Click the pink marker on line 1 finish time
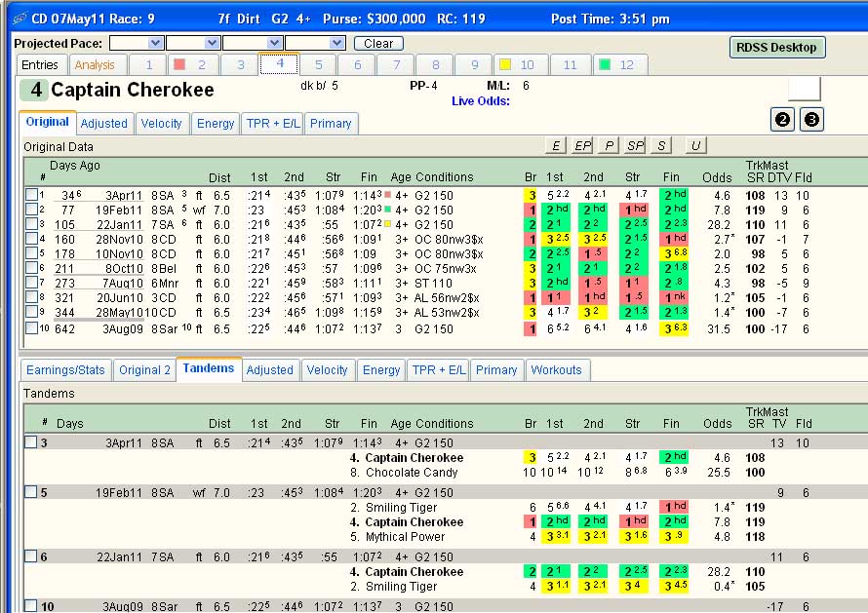The height and width of the screenshot is (613, 868). pyautogui.click(x=387, y=195)
